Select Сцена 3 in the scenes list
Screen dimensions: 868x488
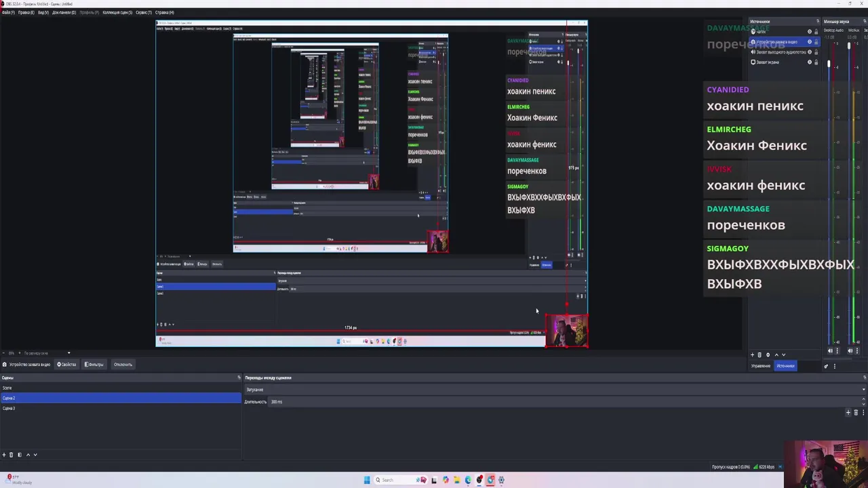(121, 408)
